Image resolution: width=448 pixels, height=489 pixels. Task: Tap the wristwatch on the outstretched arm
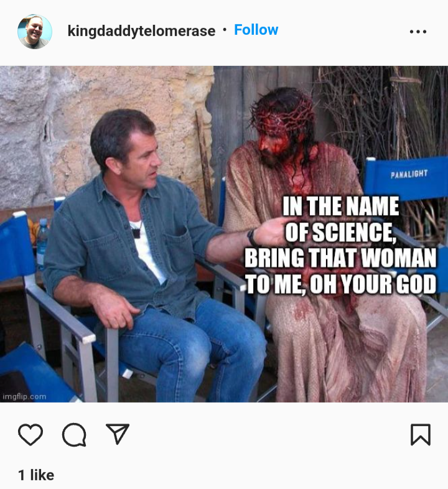[251, 238]
